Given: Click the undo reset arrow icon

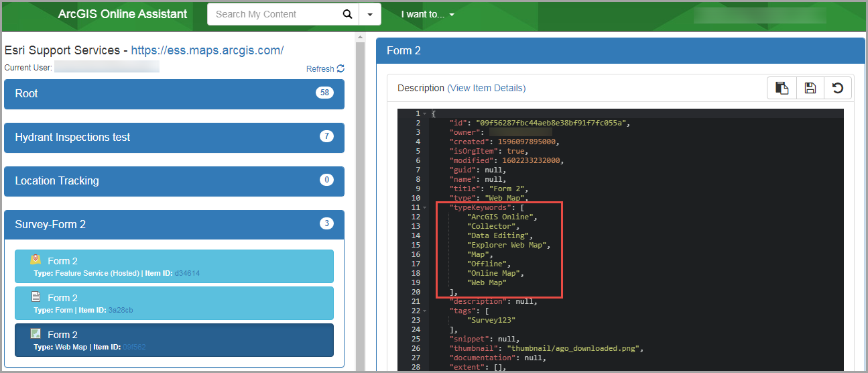Looking at the screenshot, I should (837, 88).
